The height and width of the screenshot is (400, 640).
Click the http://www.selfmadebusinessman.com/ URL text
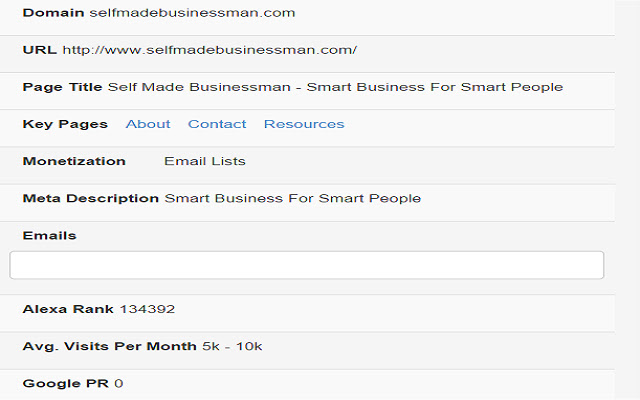click(x=209, y=50)
